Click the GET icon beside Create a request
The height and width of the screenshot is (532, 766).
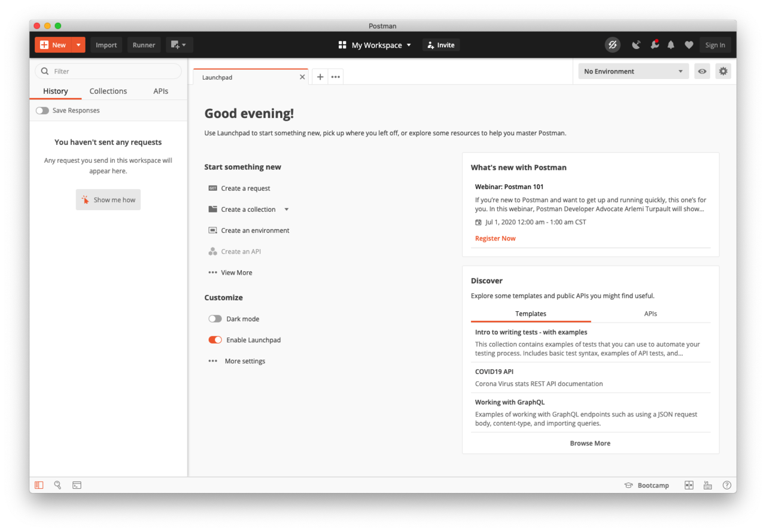click(212, 188)
